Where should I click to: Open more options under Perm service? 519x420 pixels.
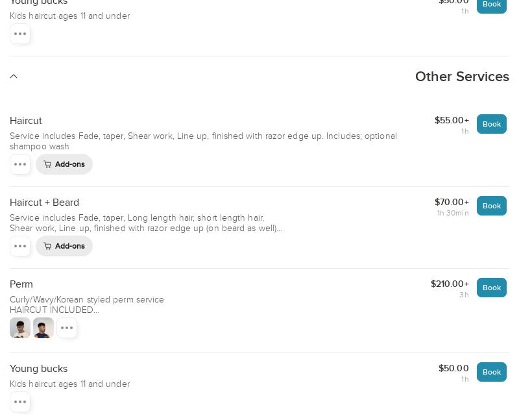[x=67, y=328]
